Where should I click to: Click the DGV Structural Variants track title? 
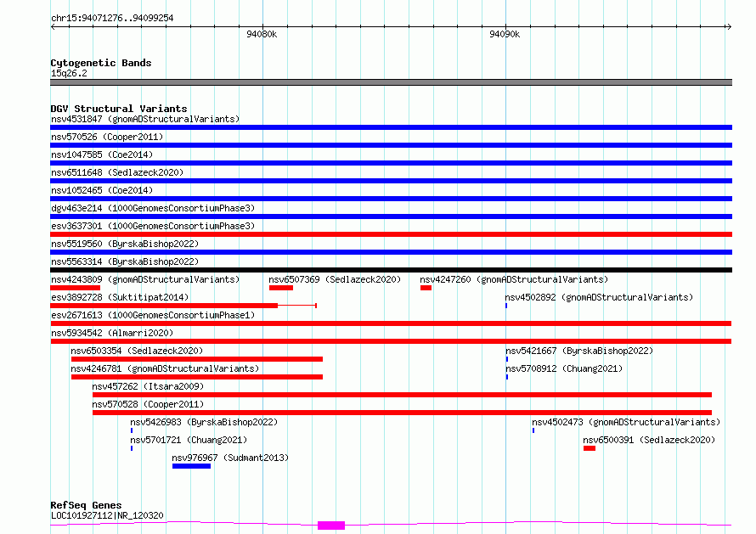point(119,109)
